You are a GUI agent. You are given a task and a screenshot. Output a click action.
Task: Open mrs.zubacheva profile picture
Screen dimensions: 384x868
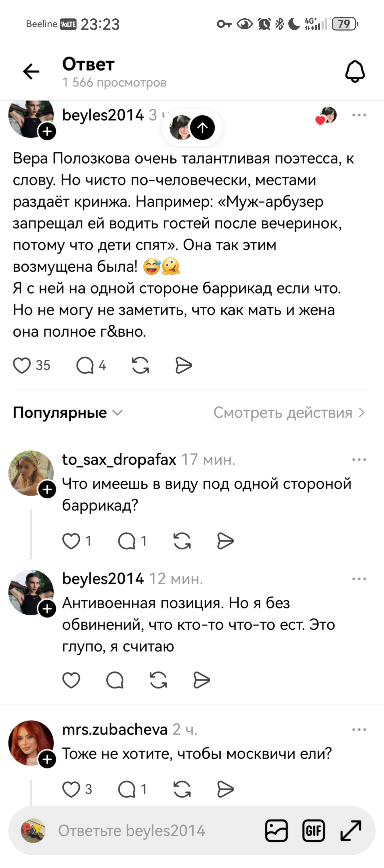click(x=30, y=743)
